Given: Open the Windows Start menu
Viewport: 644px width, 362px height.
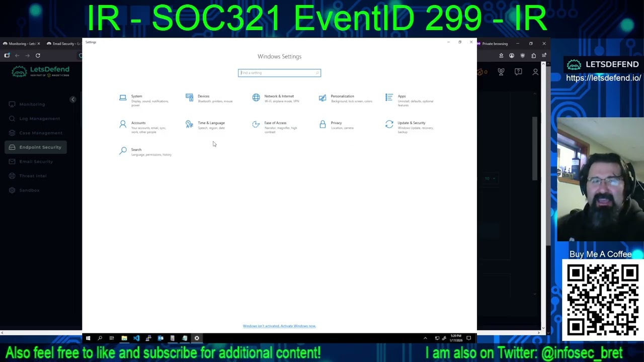Looking at the screenshot, I should (88, 338).
